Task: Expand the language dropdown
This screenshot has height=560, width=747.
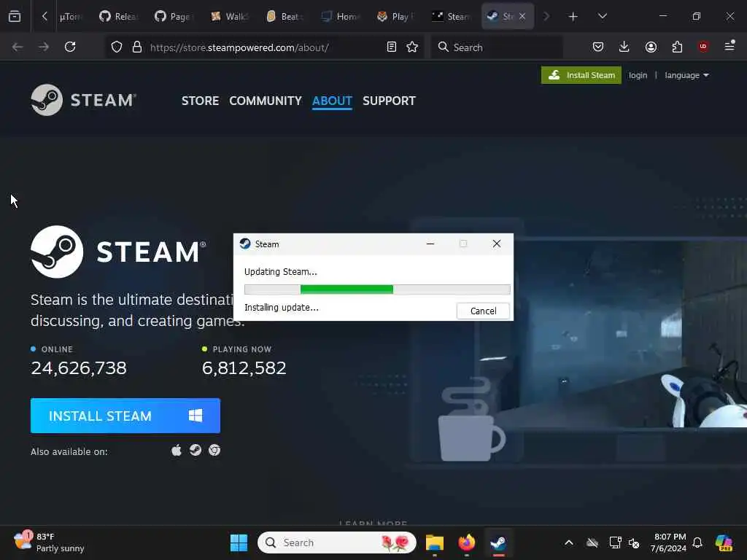Action: tap(686, 75)
